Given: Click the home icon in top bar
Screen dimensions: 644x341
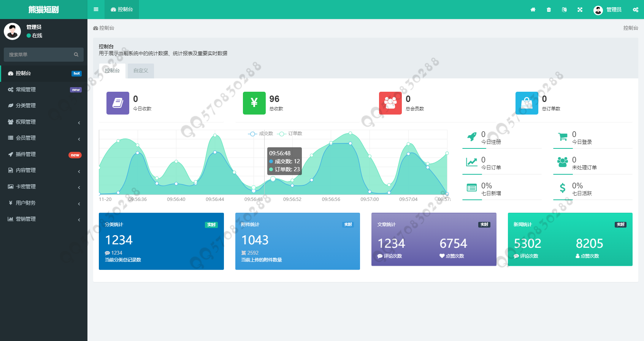Looking at the screenshot, I should pyautogui.click(x=533, y=10).
